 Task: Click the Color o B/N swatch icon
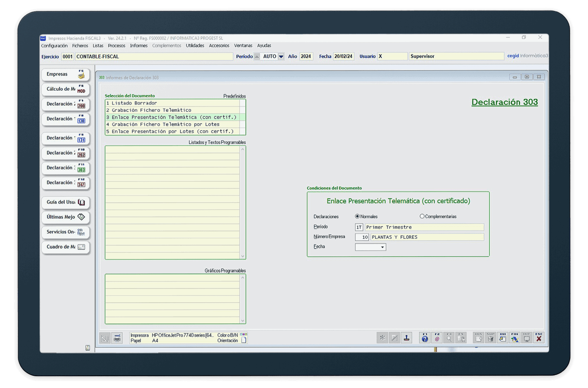tap(243, 335)
